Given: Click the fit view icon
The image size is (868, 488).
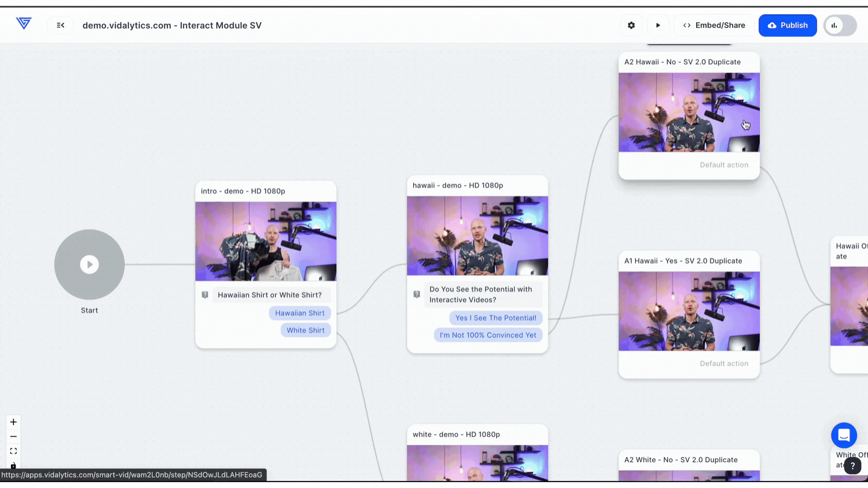Looking at the screenshot, I should point(14,451).
